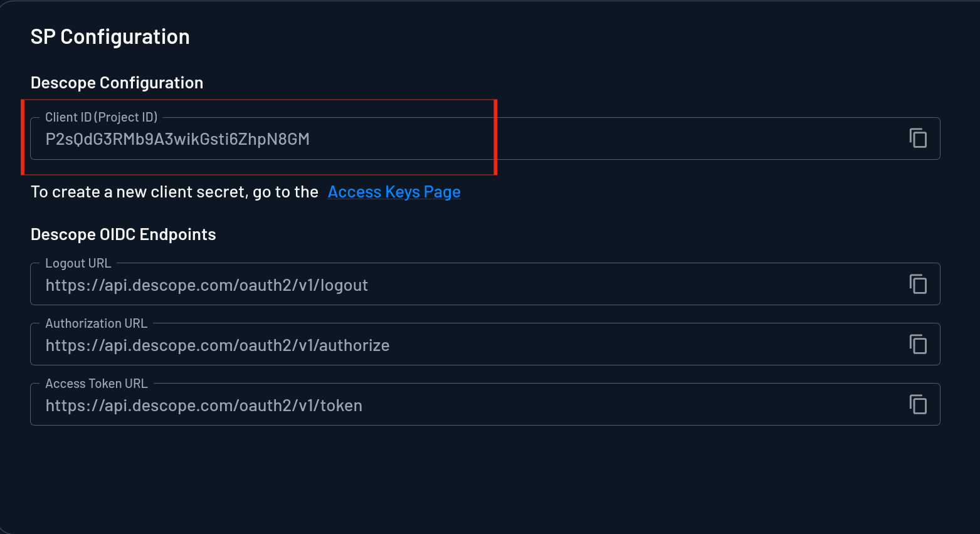Open the Access Keys Page link
This screenshot has height=534, width=980.
394,192
